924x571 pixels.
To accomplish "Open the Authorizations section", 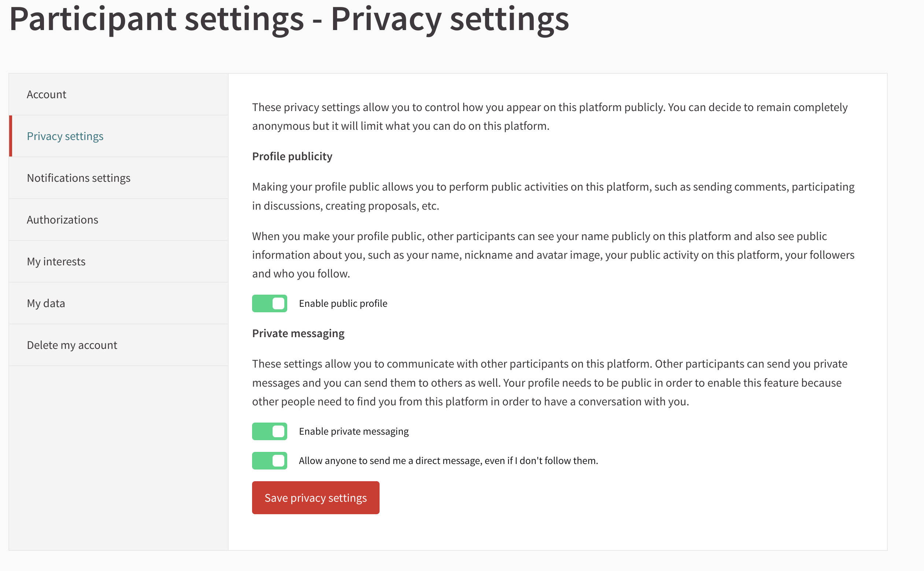I will (62, 220).
